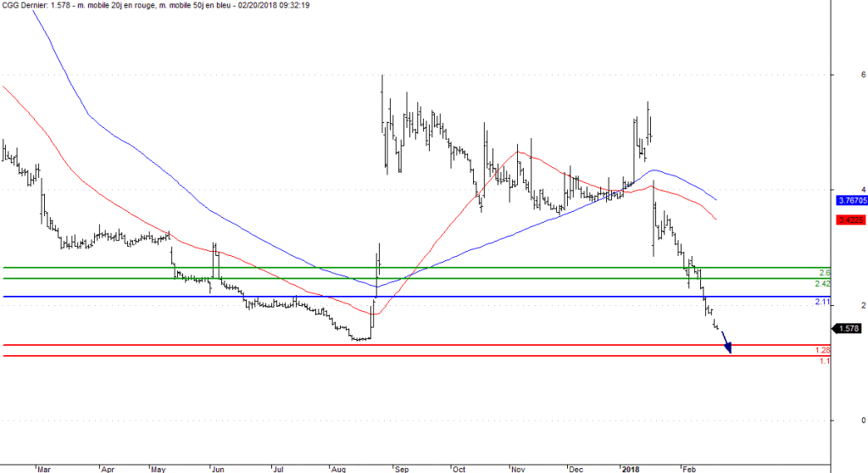Click the price axis value 0

coord(864,420)
